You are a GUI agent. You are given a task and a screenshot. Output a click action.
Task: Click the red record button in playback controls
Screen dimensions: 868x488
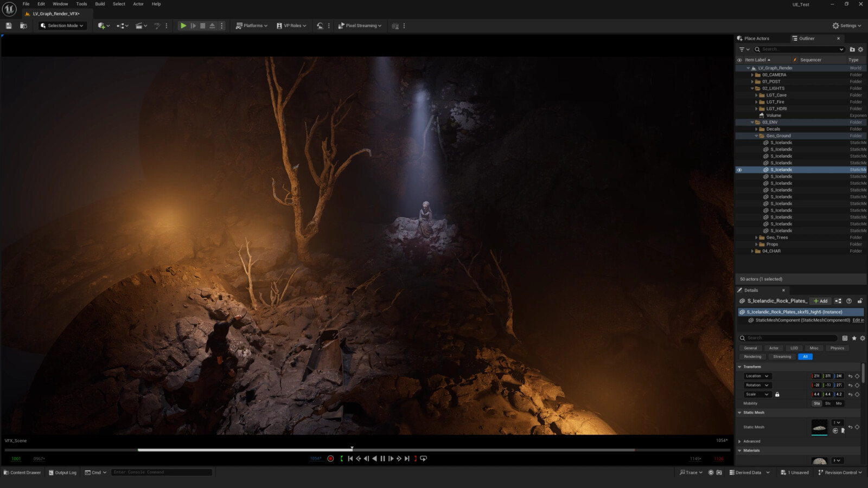tap(330, 459)
